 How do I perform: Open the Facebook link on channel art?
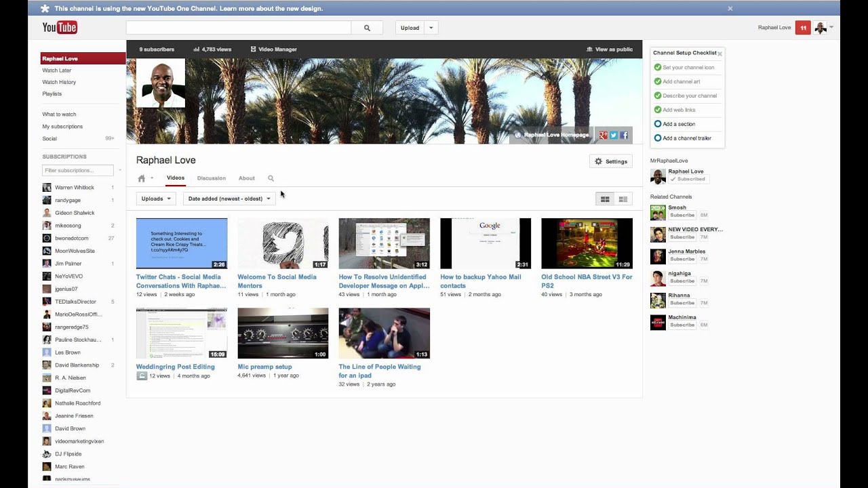(624, 135)
